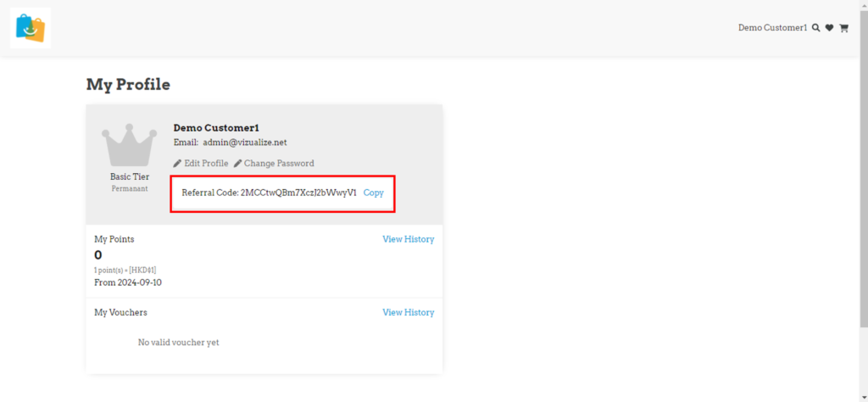The width and height of the screenshot is (868, 402).
Task: Click the pencil icon beside Change Password
Action: pyautogui.click(x=238, y=163)
